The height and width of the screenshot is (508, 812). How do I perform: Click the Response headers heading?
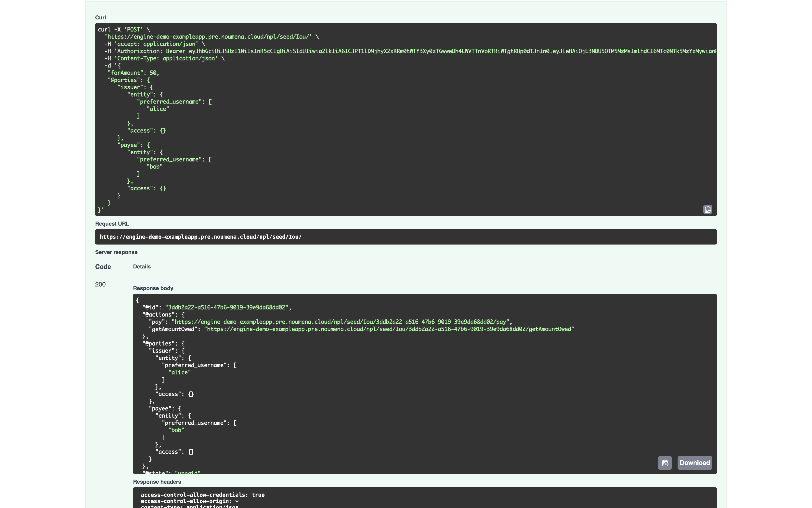[x=157, y=482]
